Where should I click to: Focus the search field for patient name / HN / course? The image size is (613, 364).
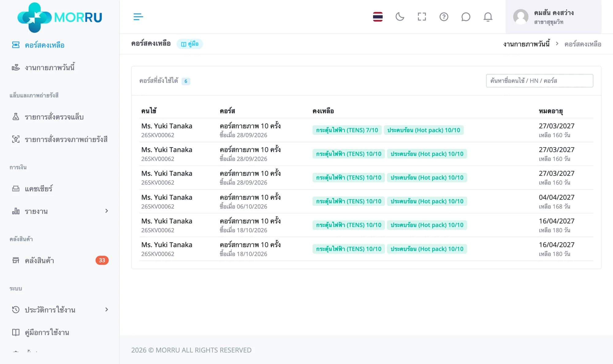coord(539,81)
